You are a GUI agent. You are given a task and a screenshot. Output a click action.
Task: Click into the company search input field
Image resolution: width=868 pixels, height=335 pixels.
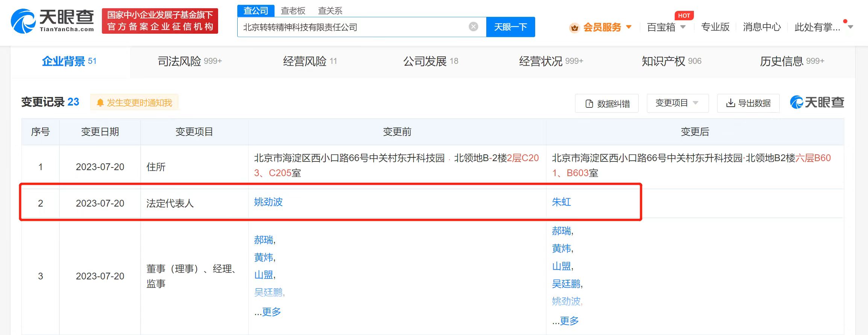coord(354,27)
